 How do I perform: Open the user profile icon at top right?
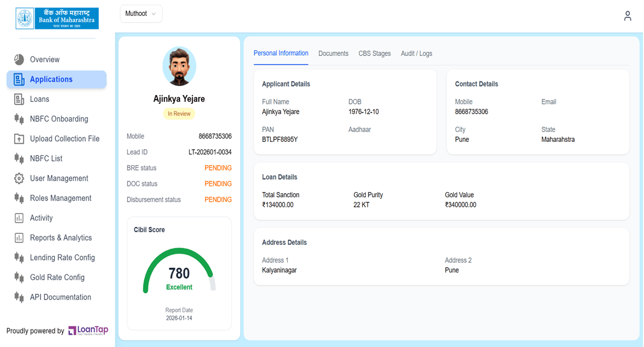coord(627,16)
